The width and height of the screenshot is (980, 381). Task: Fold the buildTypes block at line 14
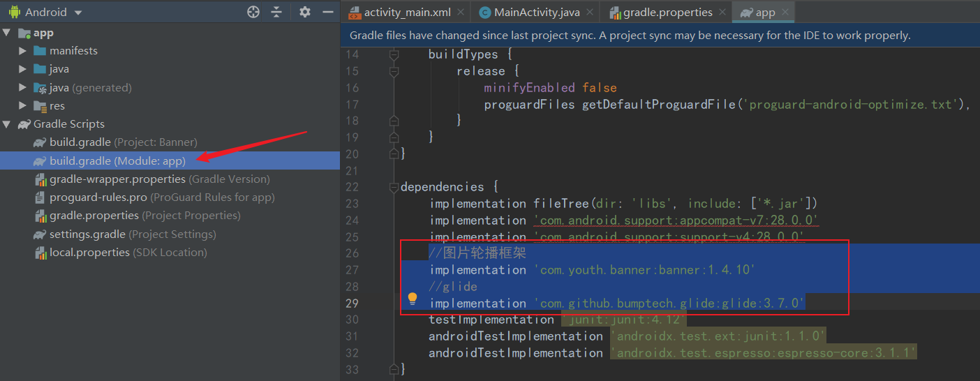394,54
